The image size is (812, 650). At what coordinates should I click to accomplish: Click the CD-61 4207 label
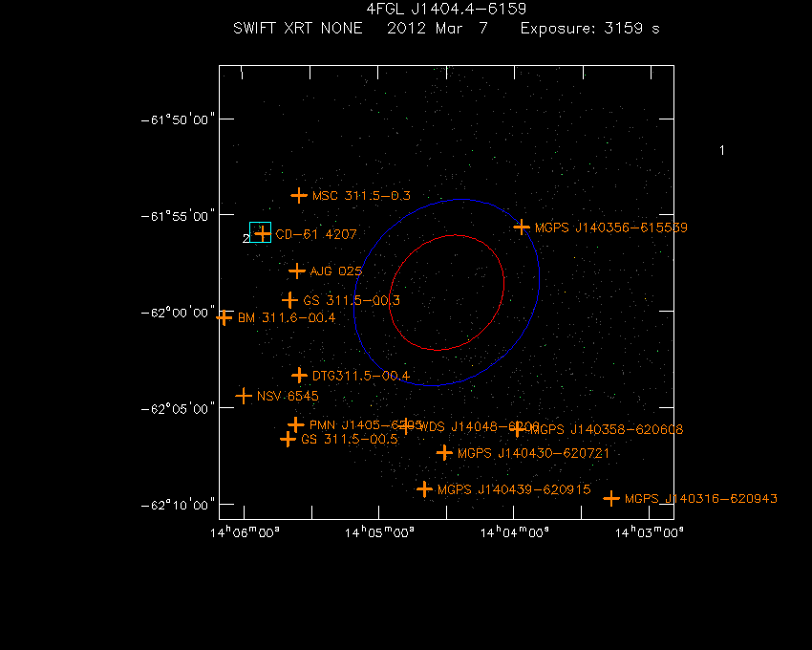coord(316,234)
